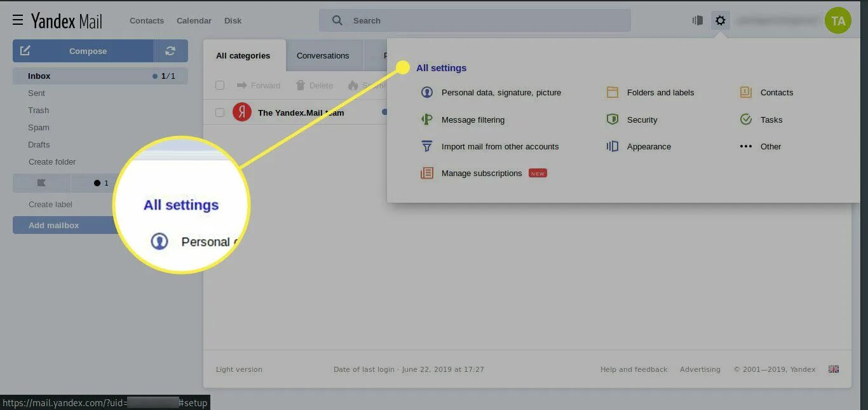The image size is (868, 410).
Task: Open the hamburger menu beside Yandex Mail
Action: (18, 20)
